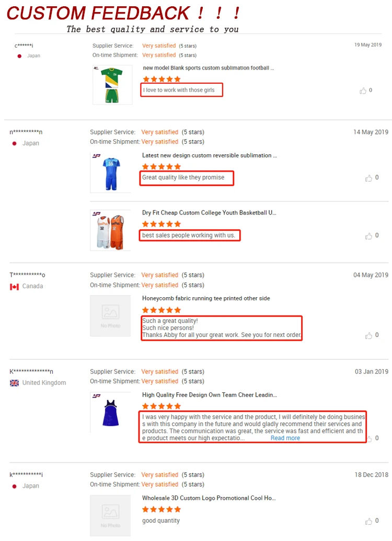Open 'High Quality Free Design Own Team Cheer' link

209,395
